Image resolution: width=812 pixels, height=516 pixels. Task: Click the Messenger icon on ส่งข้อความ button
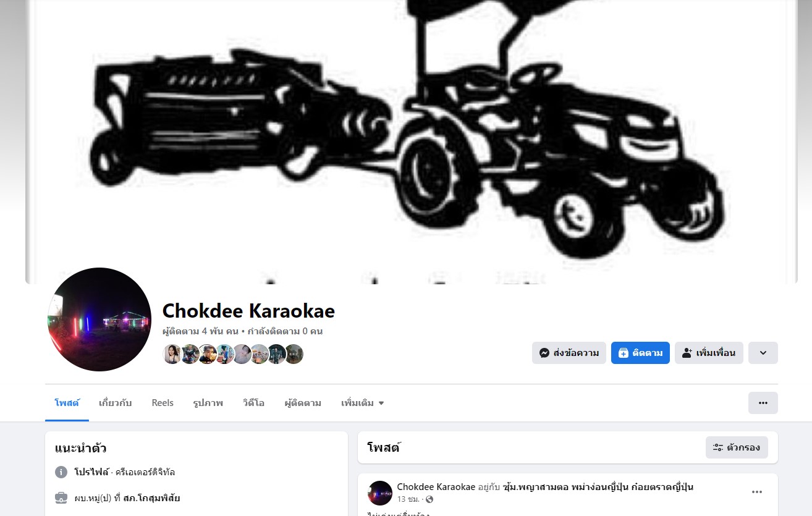[544, 353]
